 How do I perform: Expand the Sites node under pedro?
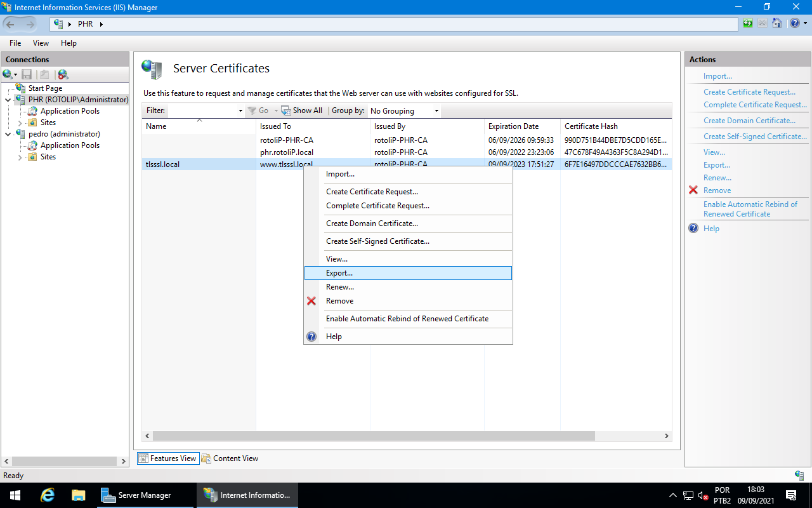[x=20, y=157]
